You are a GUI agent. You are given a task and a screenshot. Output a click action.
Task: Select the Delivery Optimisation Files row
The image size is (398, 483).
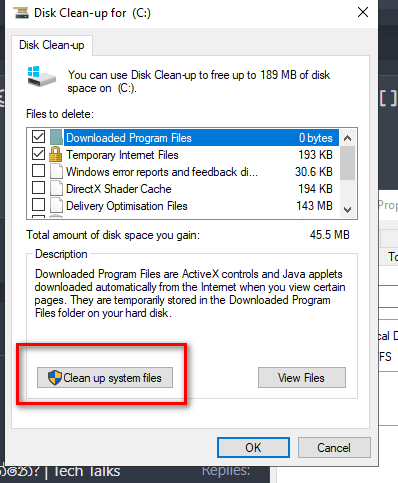[x=201, y=206]
